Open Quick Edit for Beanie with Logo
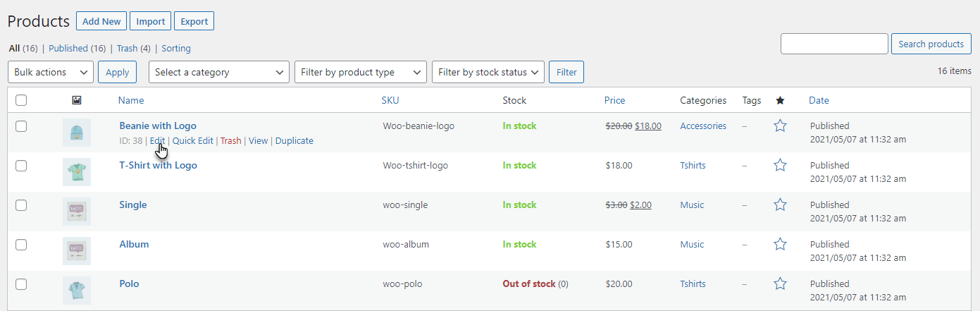The image size is (980, 311). point(192,141)
